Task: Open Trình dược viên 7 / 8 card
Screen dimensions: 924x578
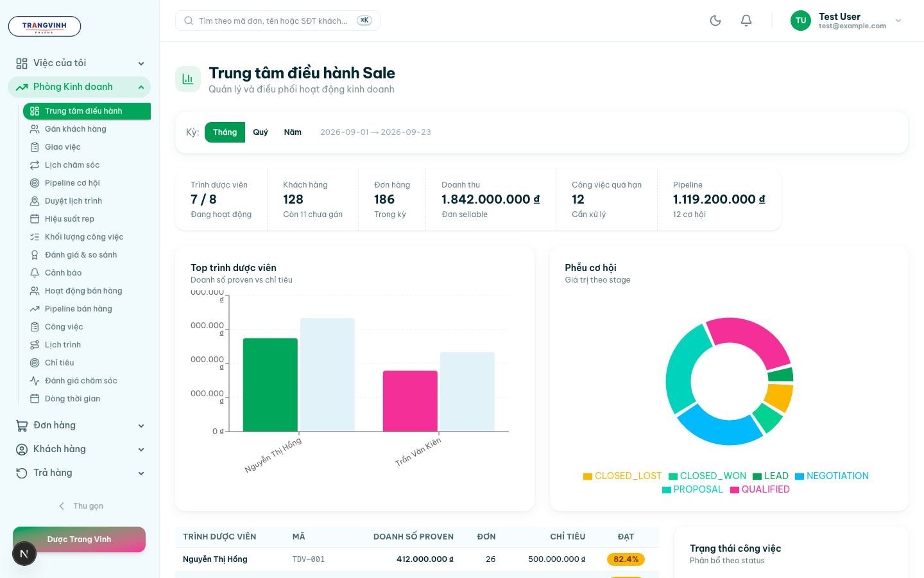Action: (221, 200)
